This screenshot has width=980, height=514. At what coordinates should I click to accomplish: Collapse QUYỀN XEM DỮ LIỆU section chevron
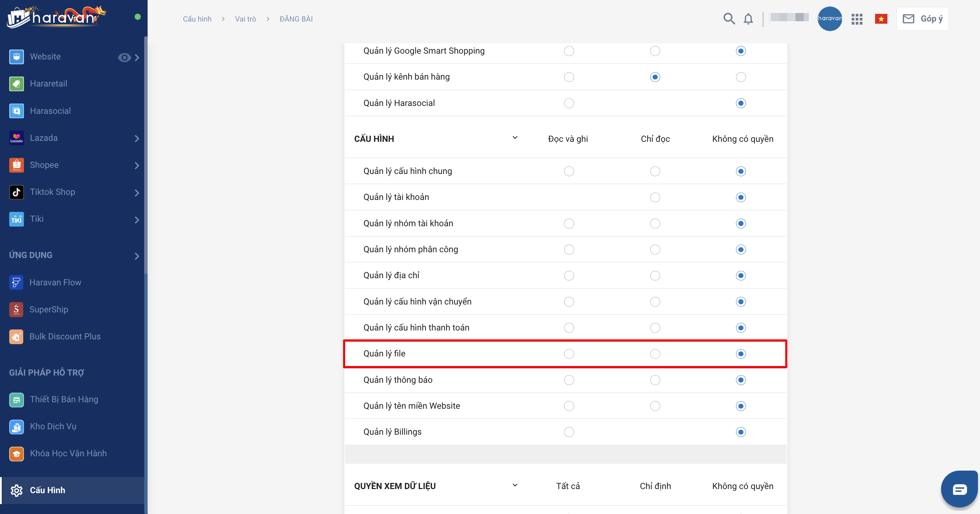[x=515, y=485]
